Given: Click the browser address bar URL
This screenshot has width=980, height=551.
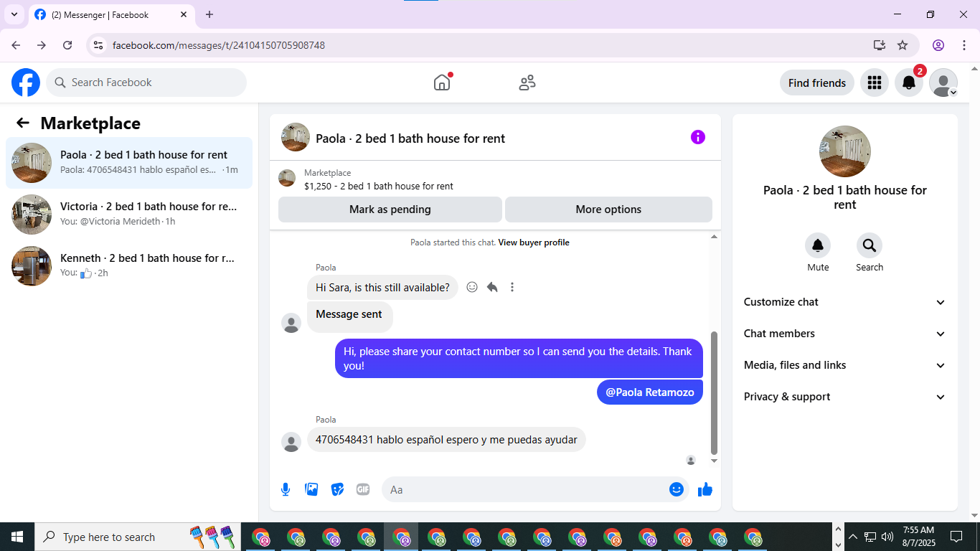Looking at the screenshot, I should [219, 45].
